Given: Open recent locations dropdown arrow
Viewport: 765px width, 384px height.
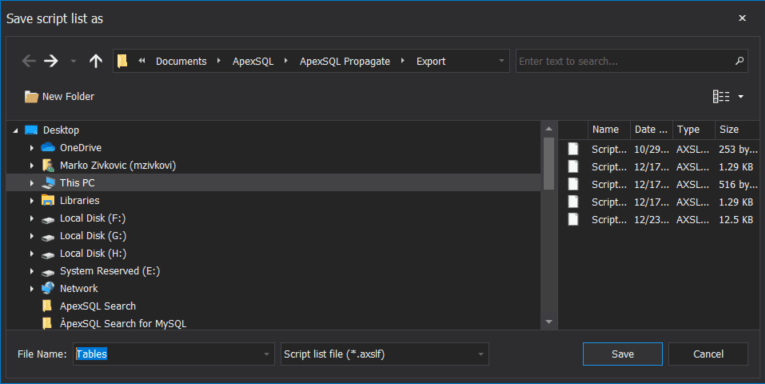Looking at the screenshot, I should coord(73,61).
